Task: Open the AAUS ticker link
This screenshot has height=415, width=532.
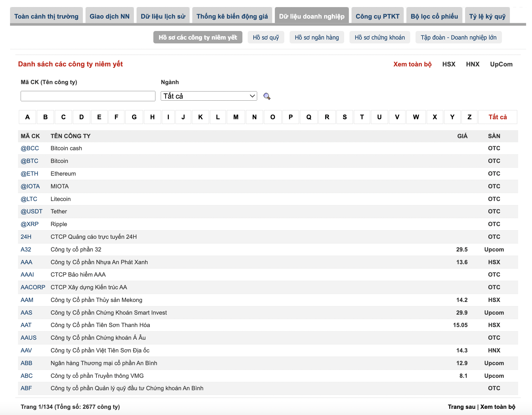Action: [x=29, y=338]
